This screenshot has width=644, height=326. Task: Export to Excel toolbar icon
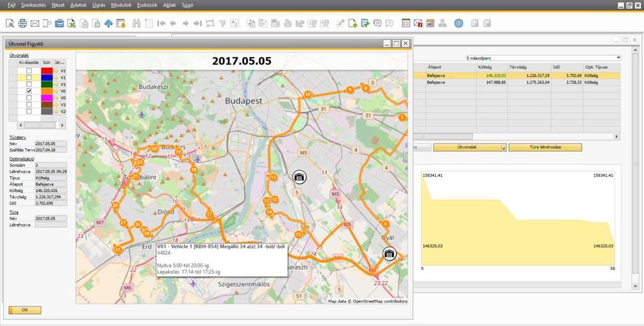pyautogui.click(x=72, y=23)
